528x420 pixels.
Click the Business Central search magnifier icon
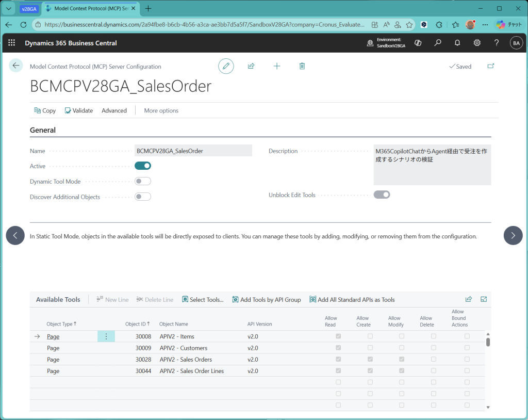[438, 43]
